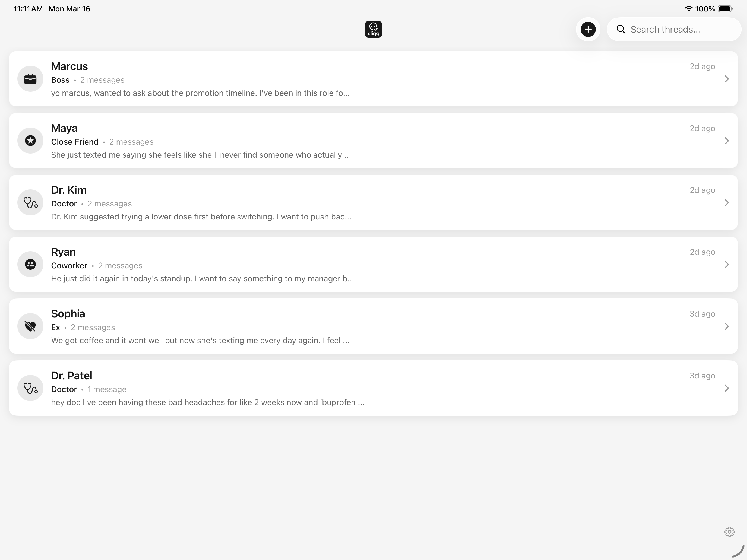
Task: Expand the Sophia thread chevron
Action: pos(726,326)
